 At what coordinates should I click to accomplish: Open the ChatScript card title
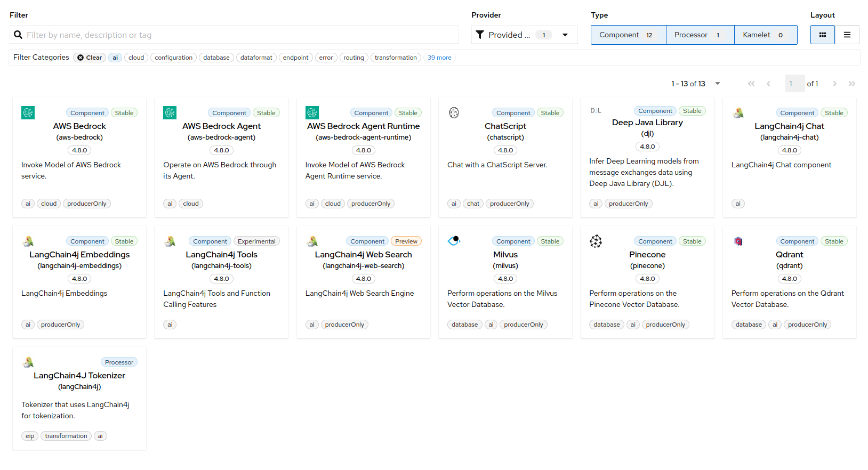coord(505,126)
